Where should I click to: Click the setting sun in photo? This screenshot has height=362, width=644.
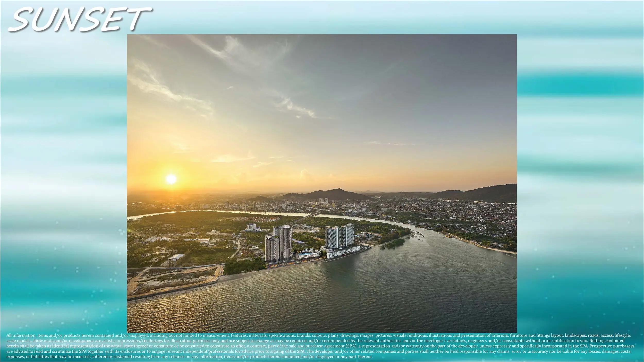click(x=171, y=179)
